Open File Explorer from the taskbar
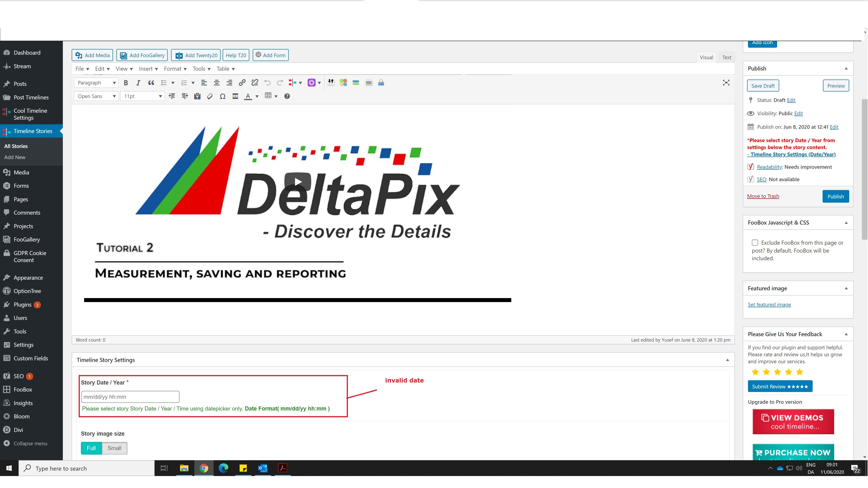Image resolution: width=868 pixels, height=488 pixels. pos(184,468)
